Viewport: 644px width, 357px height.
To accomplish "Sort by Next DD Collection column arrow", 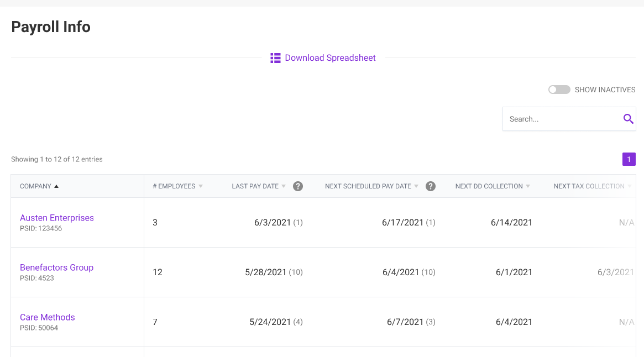I will [x=528, y=186].
